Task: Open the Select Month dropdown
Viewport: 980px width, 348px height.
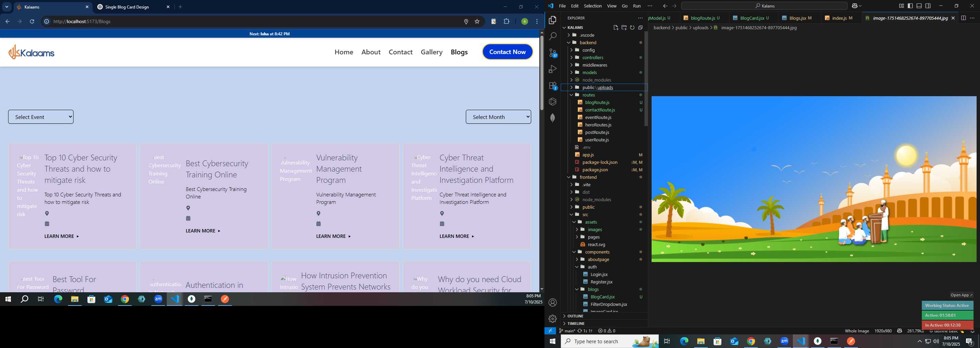Action: 499,117
